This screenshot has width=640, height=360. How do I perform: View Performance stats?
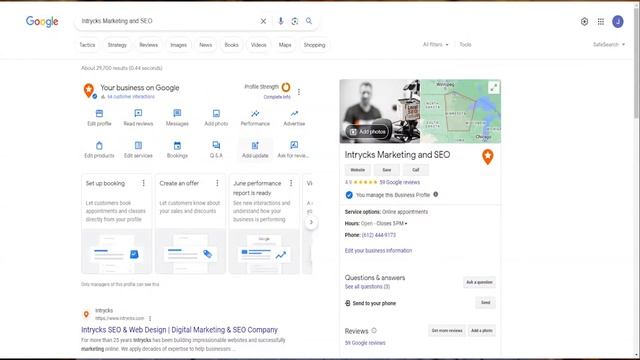(x=255, y=118)
